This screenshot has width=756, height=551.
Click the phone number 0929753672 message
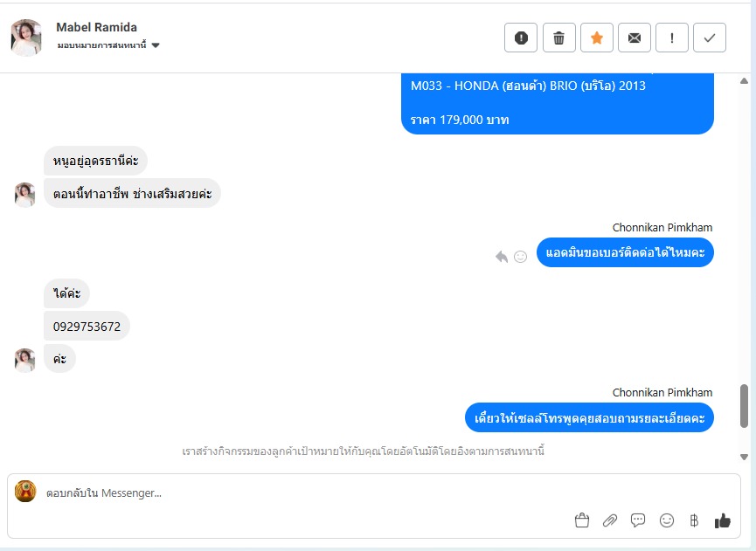click(x=87, y=327)
